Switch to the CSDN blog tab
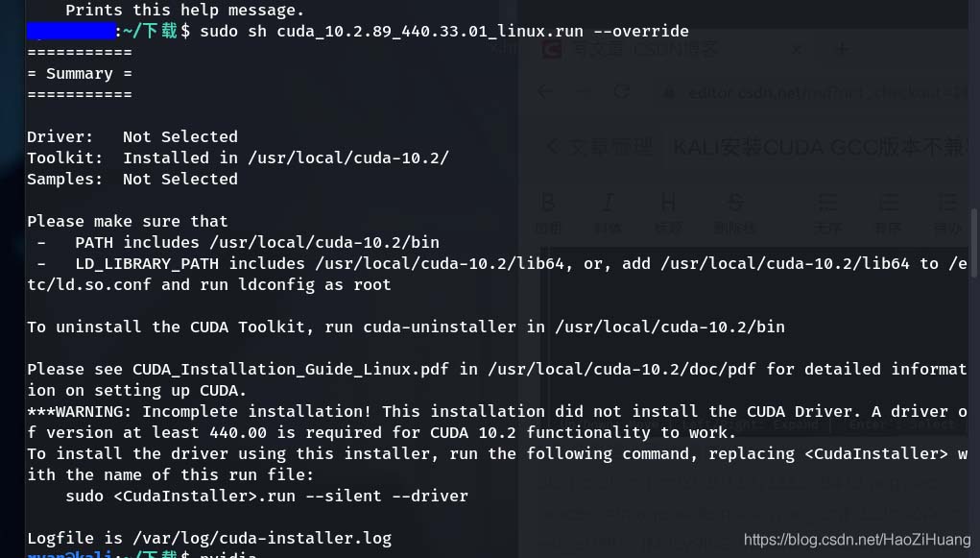The width and height of the screenshot is (980, 558). [x=644, y=49]
